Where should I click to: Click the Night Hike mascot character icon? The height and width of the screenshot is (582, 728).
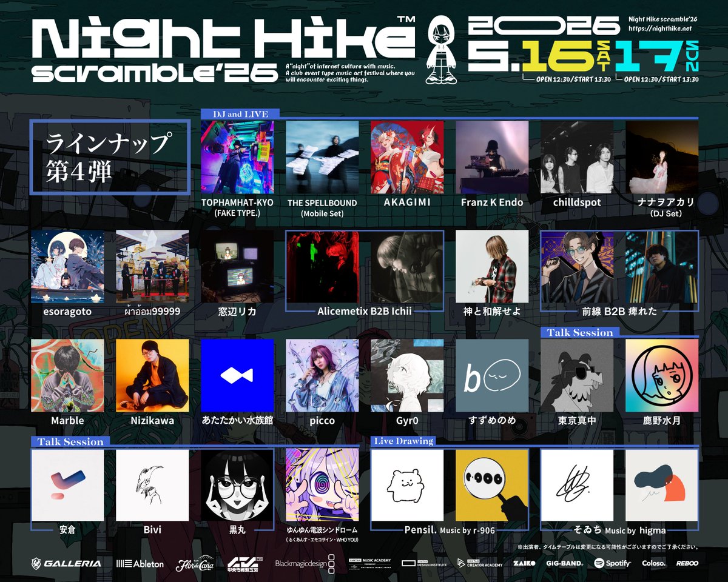tap(442, 47)
